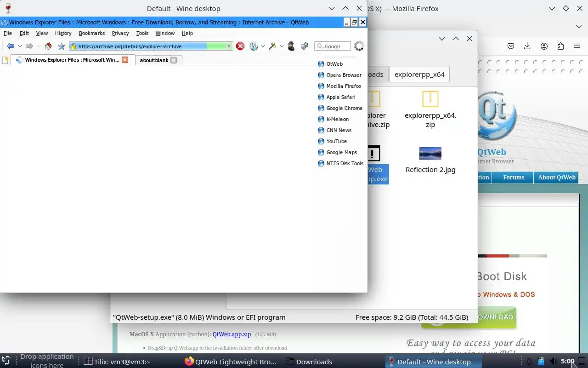Open the settings gears icon in QtWeb

pyautogui.click(x=304, y=46)
